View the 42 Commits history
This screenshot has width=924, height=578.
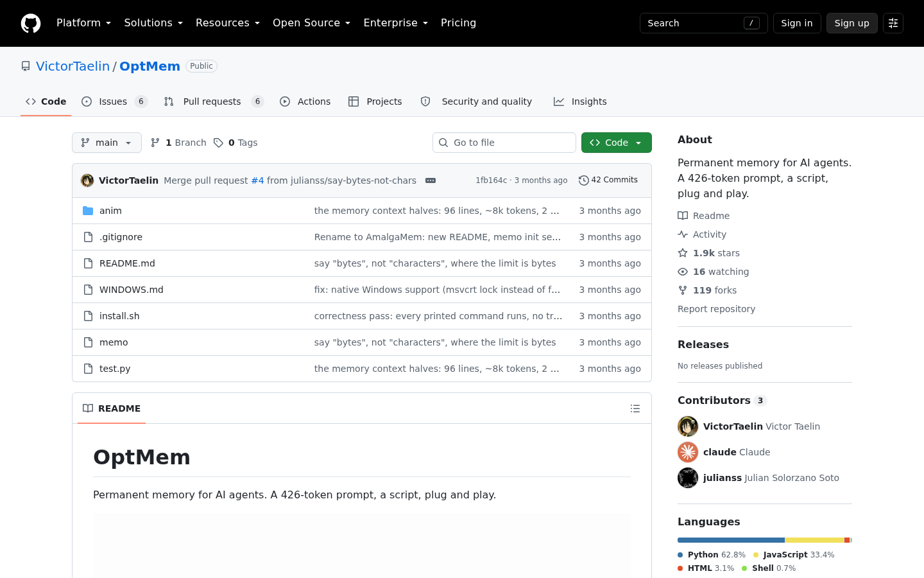coord(608,180)
